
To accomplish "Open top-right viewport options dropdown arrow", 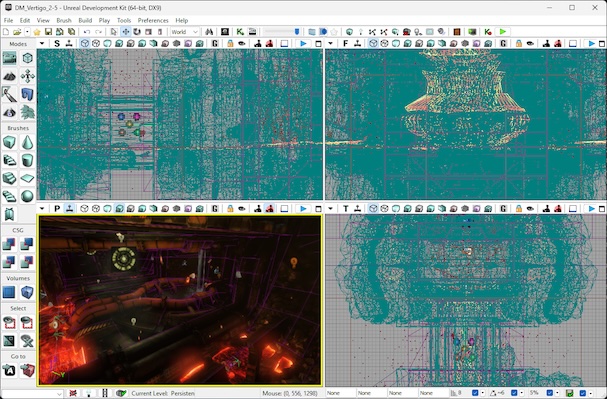I will click(x=331, y=43).
